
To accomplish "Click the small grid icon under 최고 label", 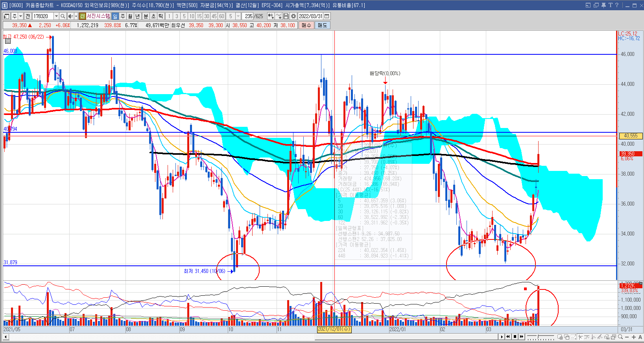I will (x=7, y=41).
